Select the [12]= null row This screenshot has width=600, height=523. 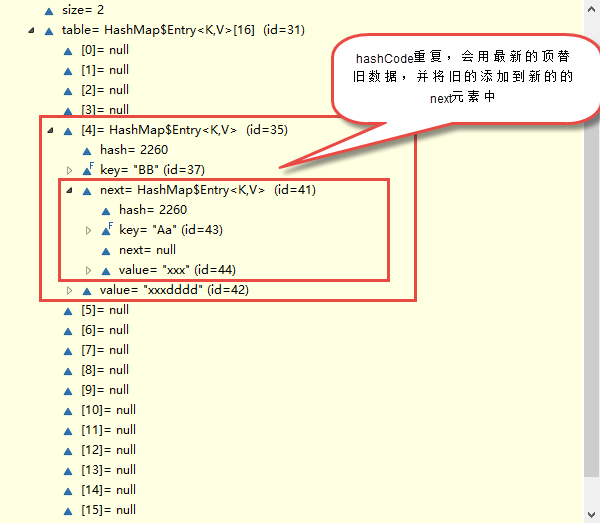(x=108, y=450)
